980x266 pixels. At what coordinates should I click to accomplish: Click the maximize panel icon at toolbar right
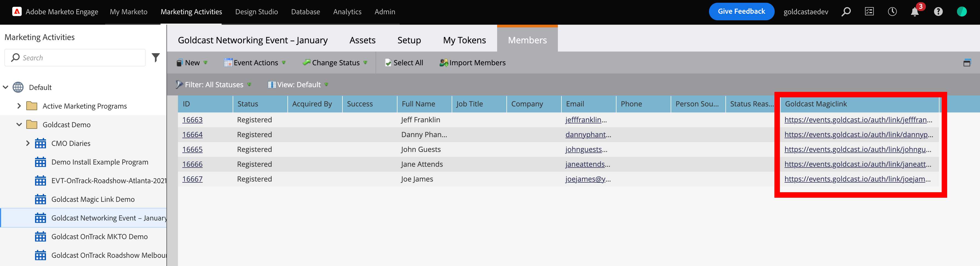[x=967, y=63]
